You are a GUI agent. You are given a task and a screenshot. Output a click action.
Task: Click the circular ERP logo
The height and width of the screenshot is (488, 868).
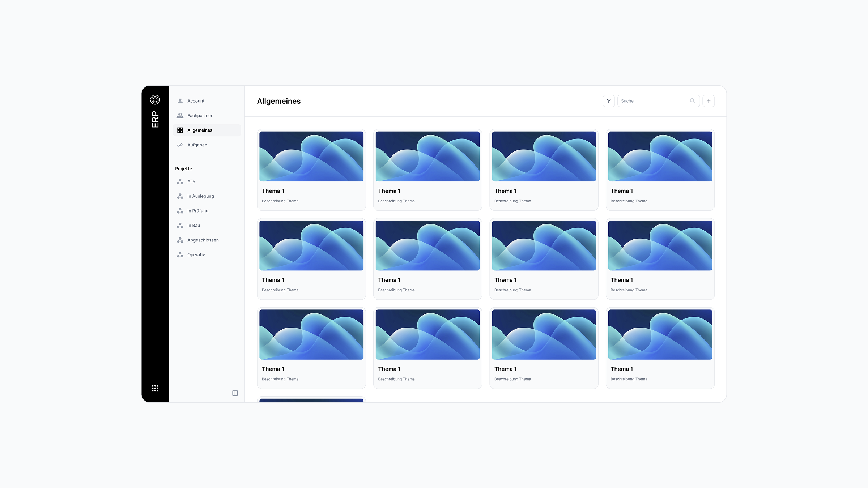tap(155, 100)
